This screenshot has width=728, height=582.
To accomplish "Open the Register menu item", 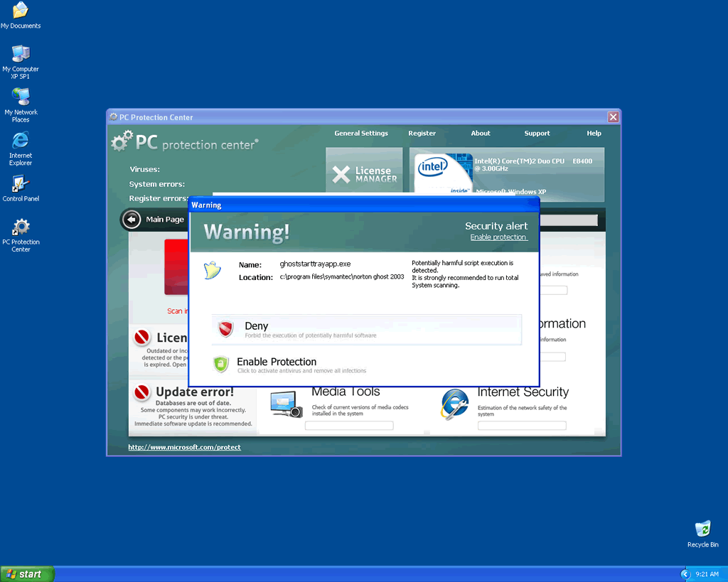I will 422,134.
